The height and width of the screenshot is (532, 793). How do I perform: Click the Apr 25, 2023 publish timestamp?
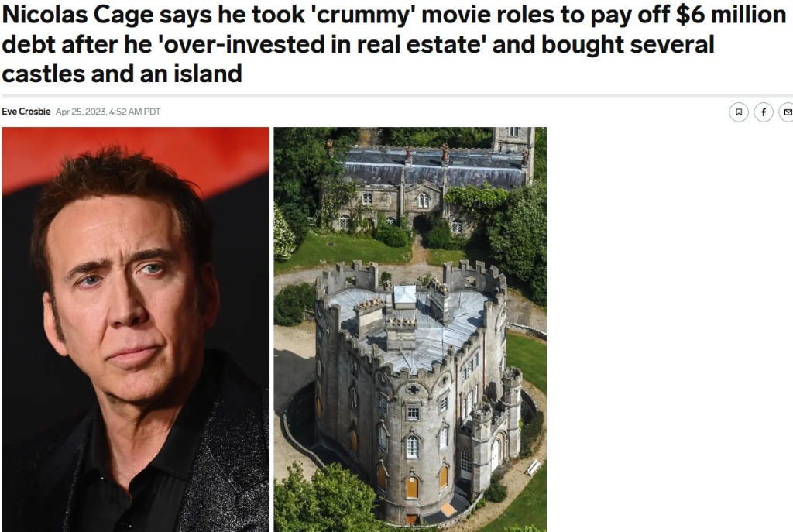point(108,112)
